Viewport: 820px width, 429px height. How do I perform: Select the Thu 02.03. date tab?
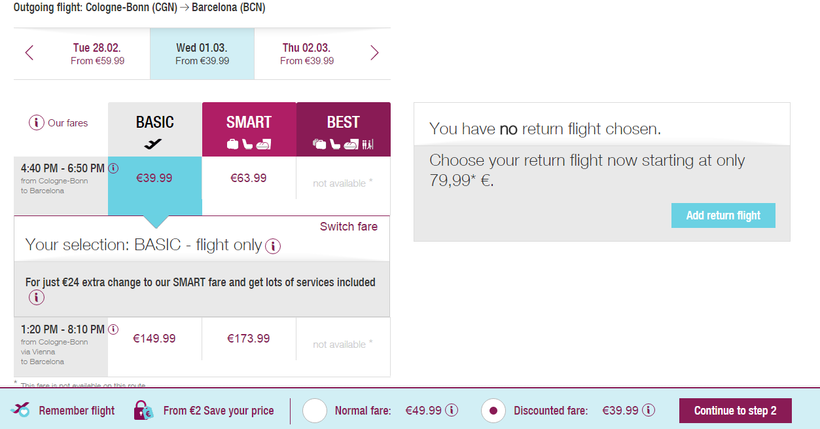pos(307,54)
